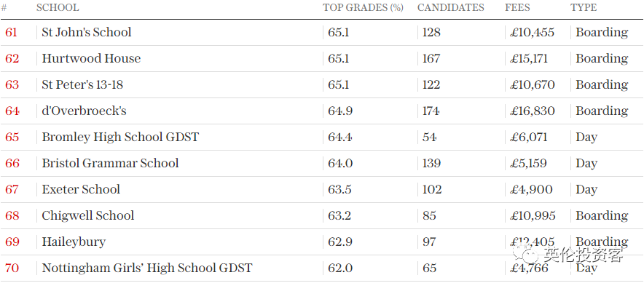Click rank number 61 in red
The width and height of the screenshot is (644, 283).
[11, 32]
